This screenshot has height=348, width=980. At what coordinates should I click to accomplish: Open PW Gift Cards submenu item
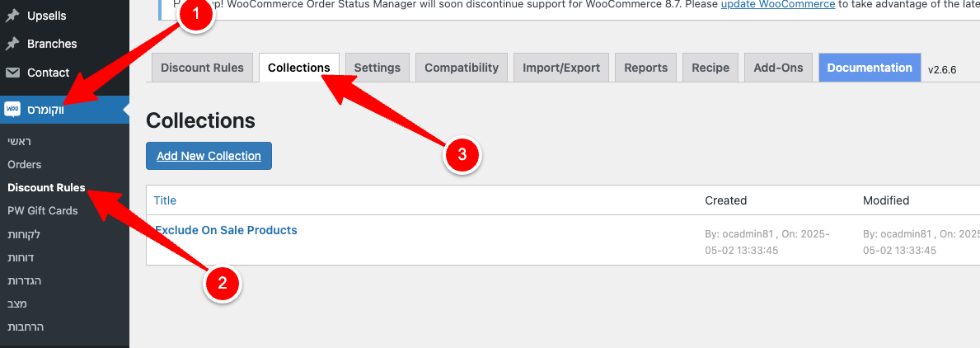[x=42, y=210]
